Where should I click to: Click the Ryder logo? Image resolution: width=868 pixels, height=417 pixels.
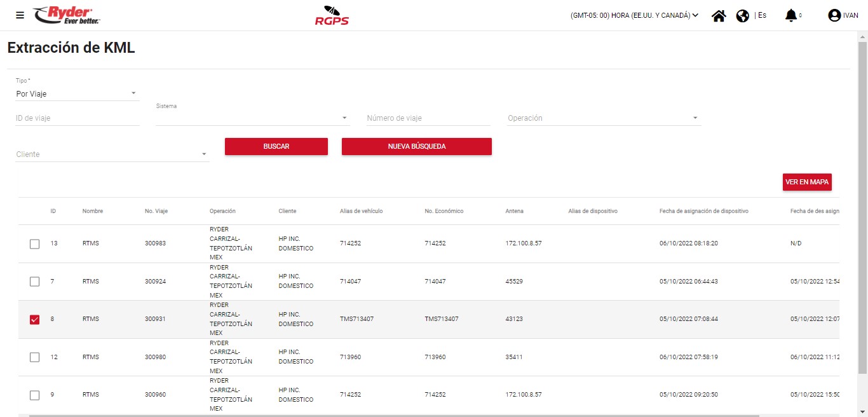pyautogui.click(x=67, y=15)
